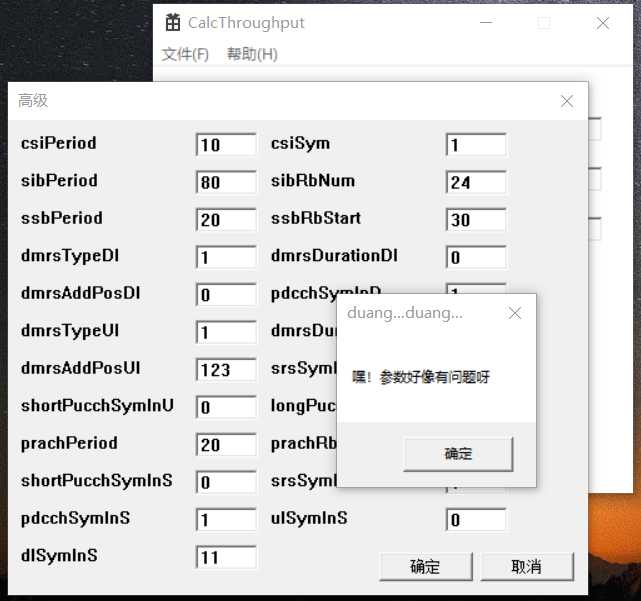Click 确定 button of the 高级 dialog
This screenshot has height=601, width=641.
[x=426, y=567]
